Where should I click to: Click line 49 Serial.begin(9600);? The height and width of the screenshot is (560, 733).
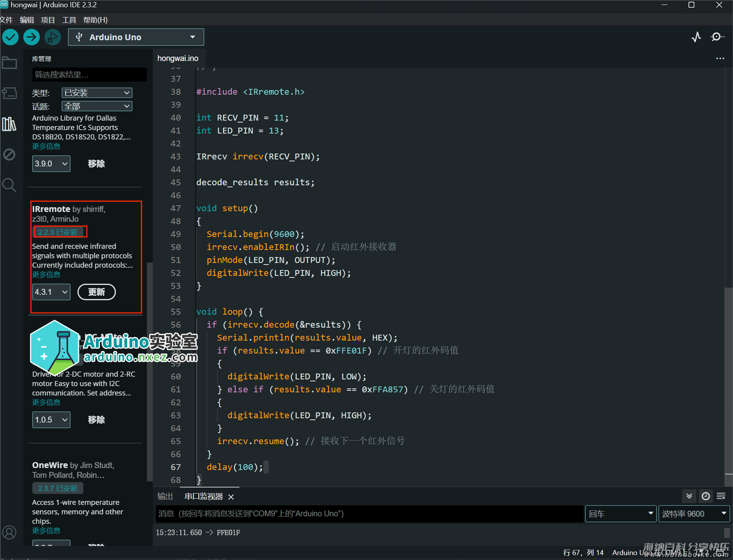pos(256,234)
